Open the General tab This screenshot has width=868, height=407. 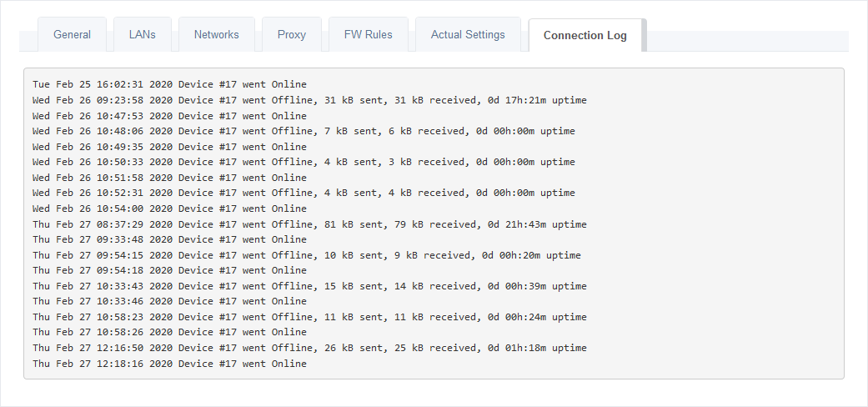click(x=72, y=35)
